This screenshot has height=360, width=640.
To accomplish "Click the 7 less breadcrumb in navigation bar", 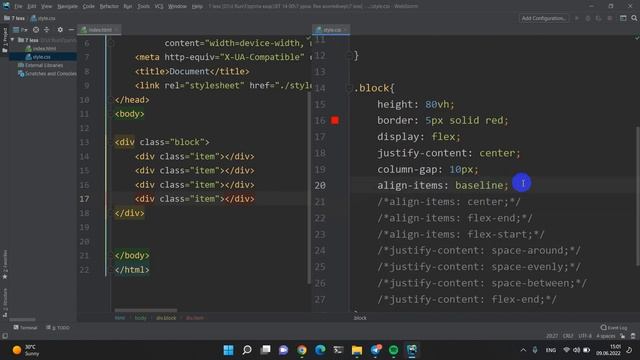I will (14, 18).
